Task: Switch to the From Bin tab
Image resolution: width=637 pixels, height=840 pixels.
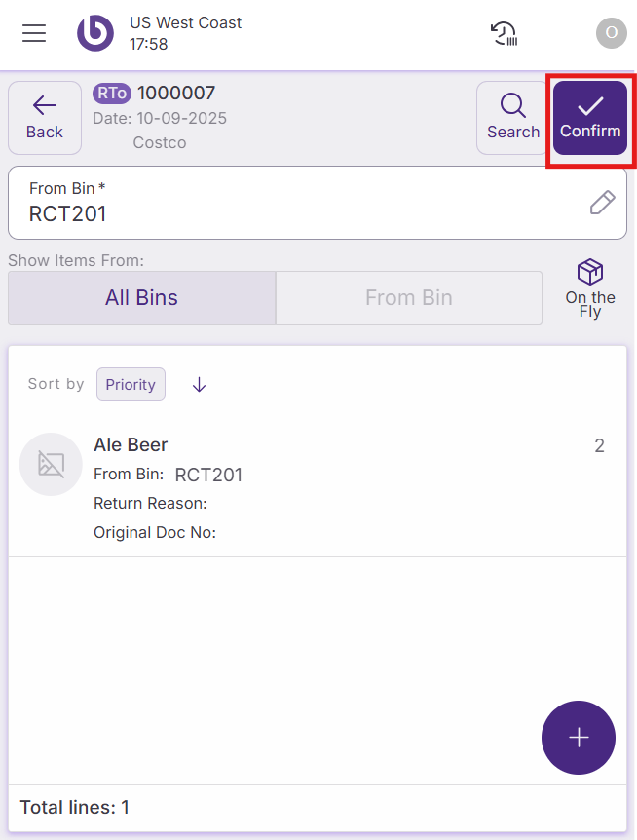Action: [x=409, y=297]
